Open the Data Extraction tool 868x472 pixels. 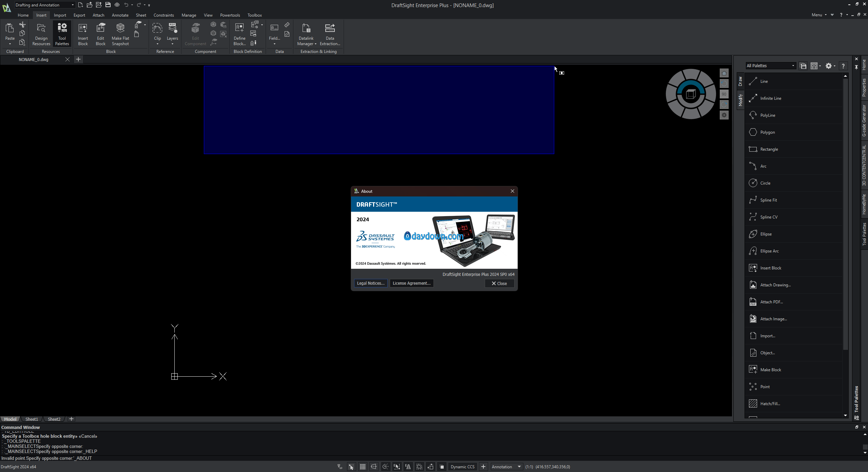(x=329, y=33)
